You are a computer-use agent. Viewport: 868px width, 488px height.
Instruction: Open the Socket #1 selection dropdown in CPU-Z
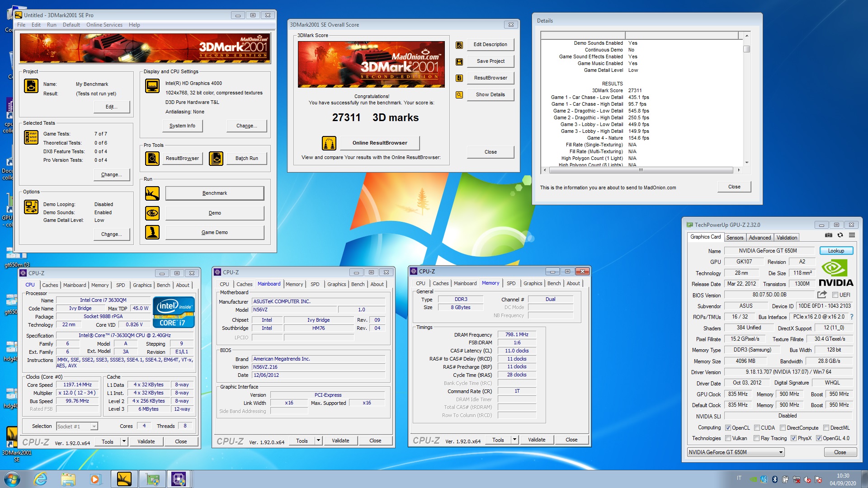(77, 427)
